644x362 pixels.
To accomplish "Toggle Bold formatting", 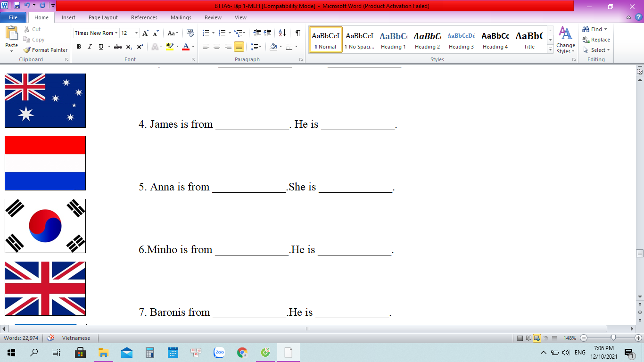I will point(79,47).
